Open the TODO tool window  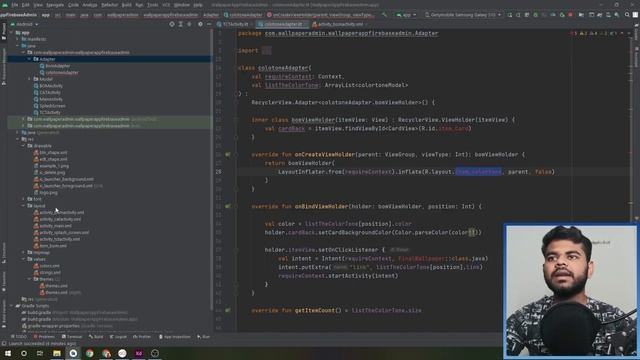click(x=19, y=337)
